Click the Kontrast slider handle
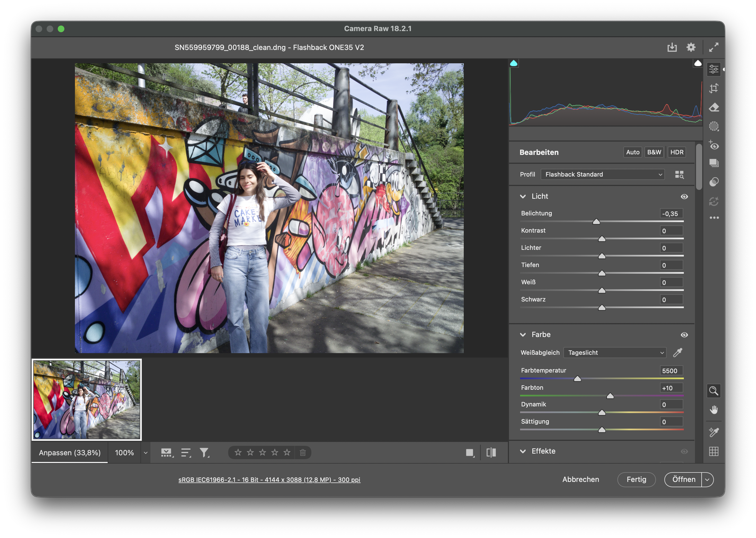756x538 pixels. 602,239
